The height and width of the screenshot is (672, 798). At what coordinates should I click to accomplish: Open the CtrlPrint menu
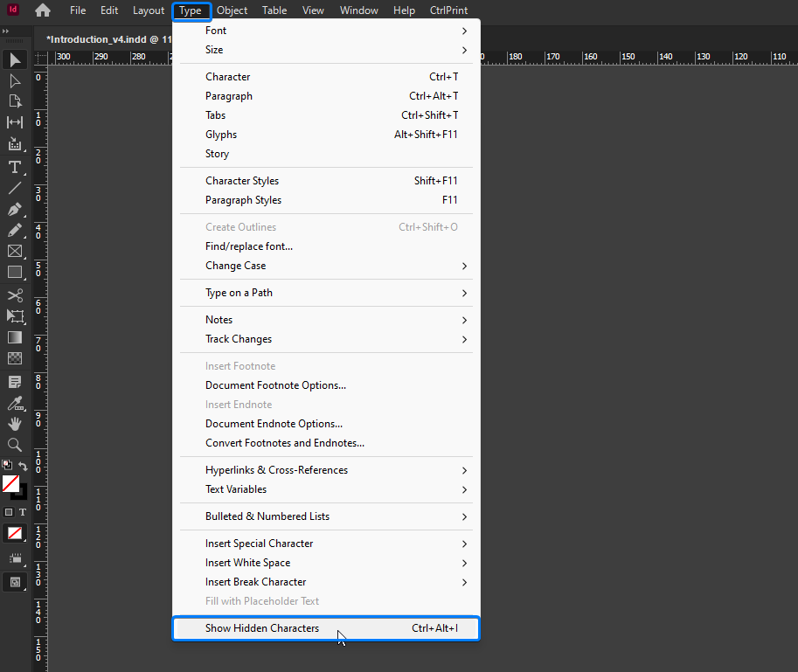click(448, 10)
